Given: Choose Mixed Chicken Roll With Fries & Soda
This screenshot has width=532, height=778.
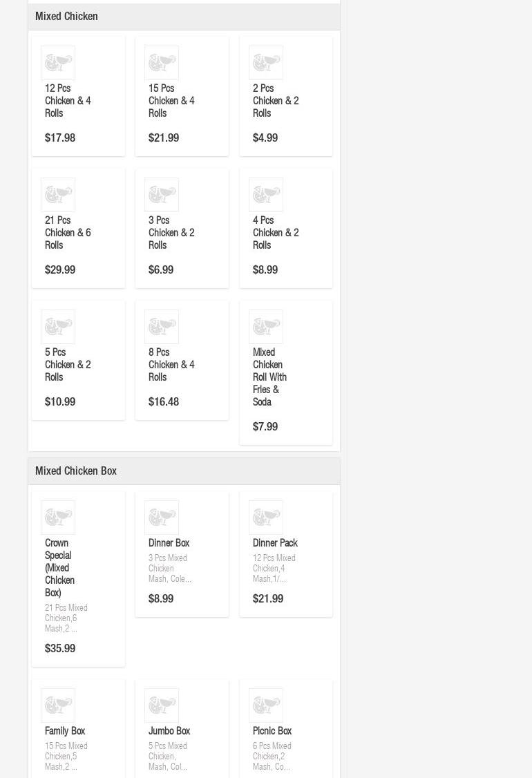Looking at the screenshot, I should [x=269, y=377].
